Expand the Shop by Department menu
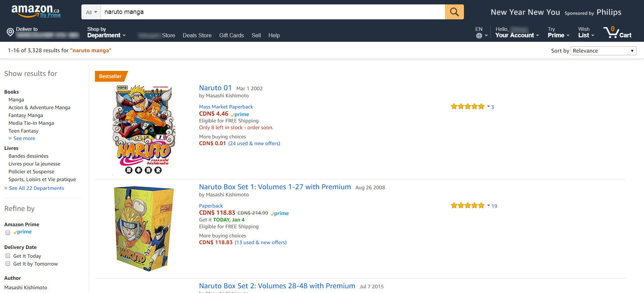This screenshot has width=644, height=293. (106, 32)
